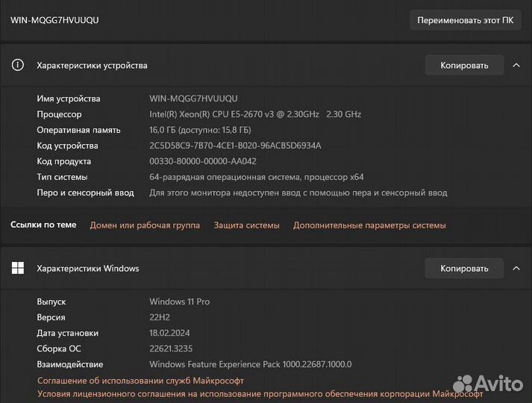Open Соглашение об использовании служб Майкрософт
The width and height of the screenshot is (532, 403).
140,381
